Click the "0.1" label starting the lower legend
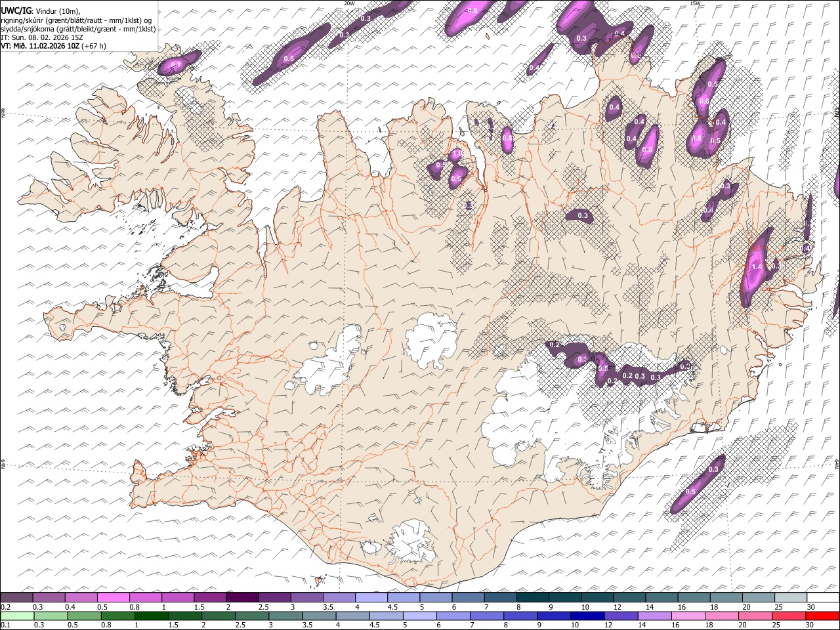 [6, 625]
